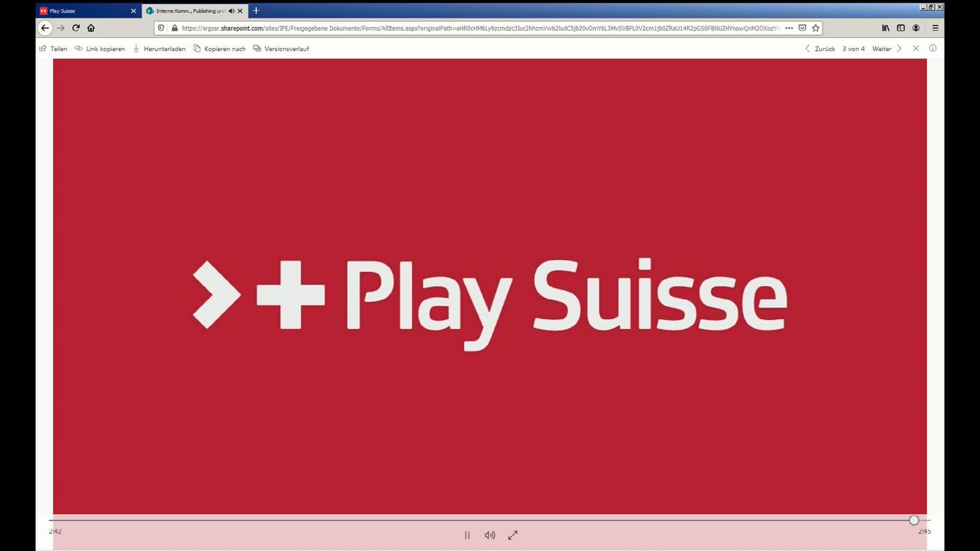This screenshot has height=551, width=980.
Task: Open the browser home page
Action: tap(90, 28)
